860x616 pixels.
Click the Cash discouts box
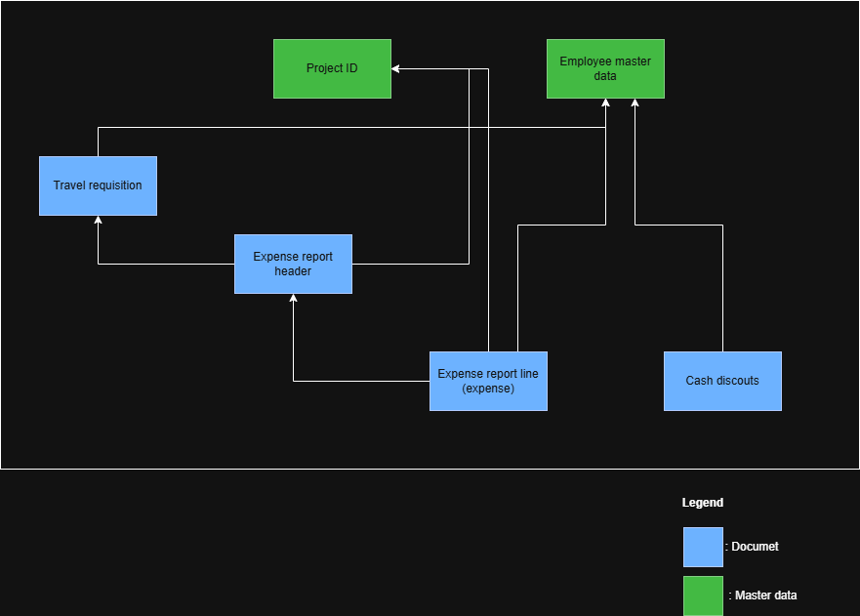coord(722,381)
